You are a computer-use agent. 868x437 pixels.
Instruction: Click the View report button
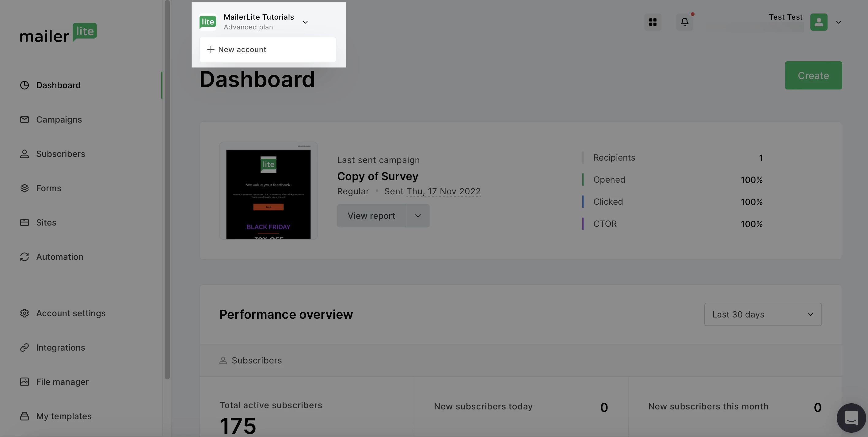coord(371,216)
